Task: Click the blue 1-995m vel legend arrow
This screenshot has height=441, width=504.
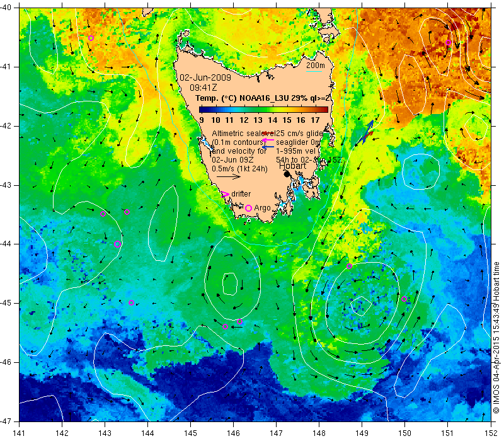Action: (268, 147)
